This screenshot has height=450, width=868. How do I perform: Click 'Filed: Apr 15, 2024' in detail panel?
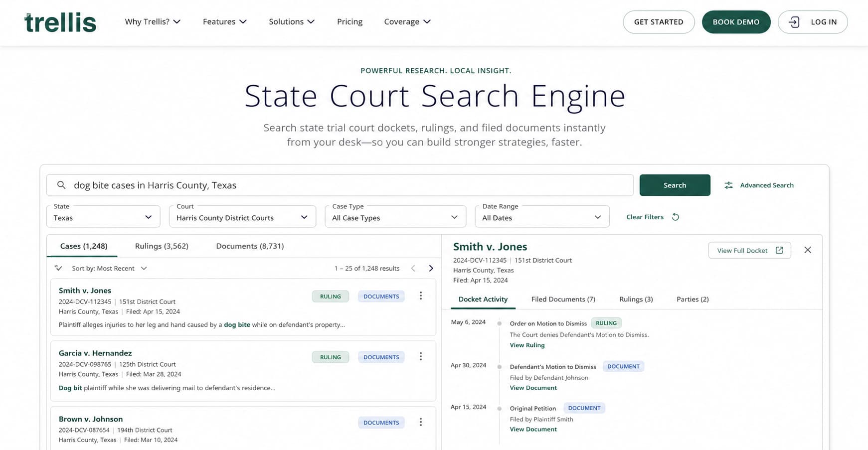pos(481,280)
